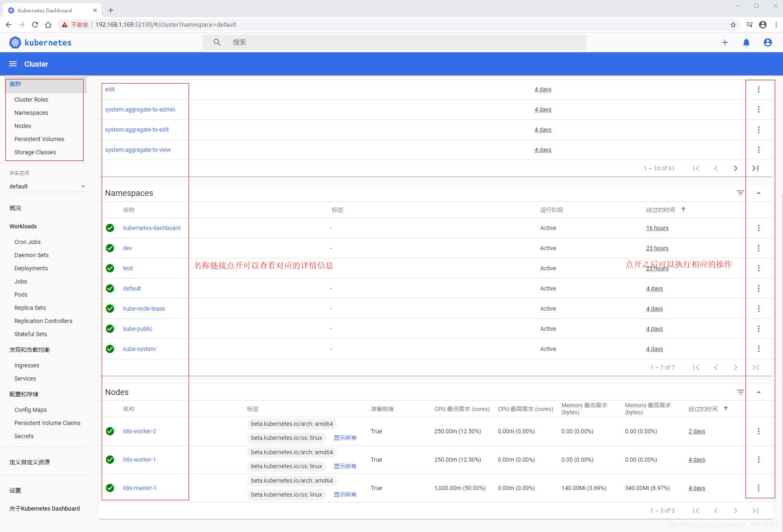Open actions menu for dev namespace
The width and height of the screenshot is (783, 532).
click(759, 248)
